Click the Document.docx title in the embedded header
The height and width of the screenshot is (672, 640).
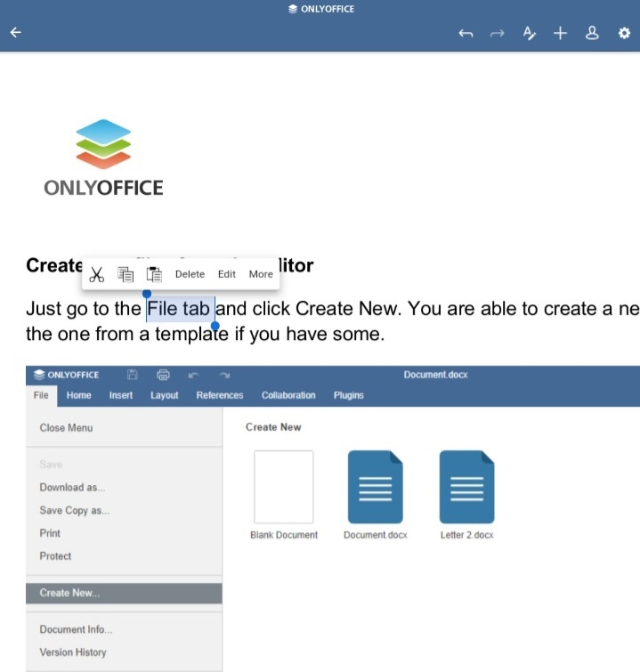[x=435, y=375]
